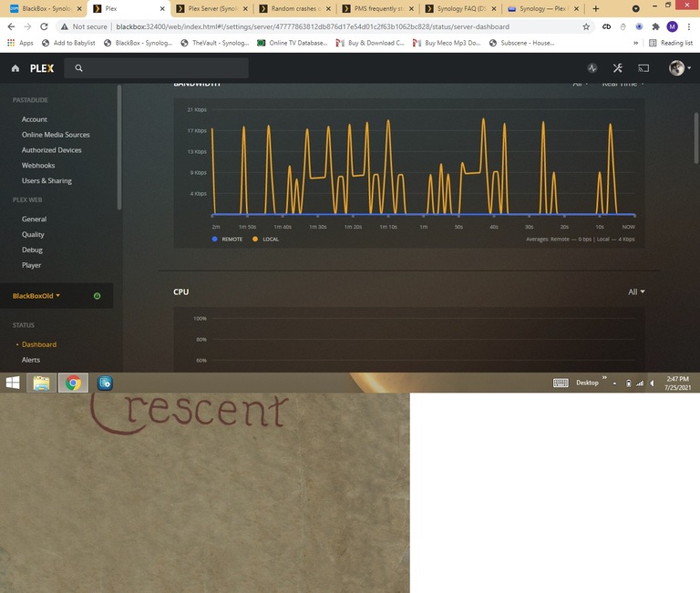Open File Explorer from taskbar

[x=41, y=383]
